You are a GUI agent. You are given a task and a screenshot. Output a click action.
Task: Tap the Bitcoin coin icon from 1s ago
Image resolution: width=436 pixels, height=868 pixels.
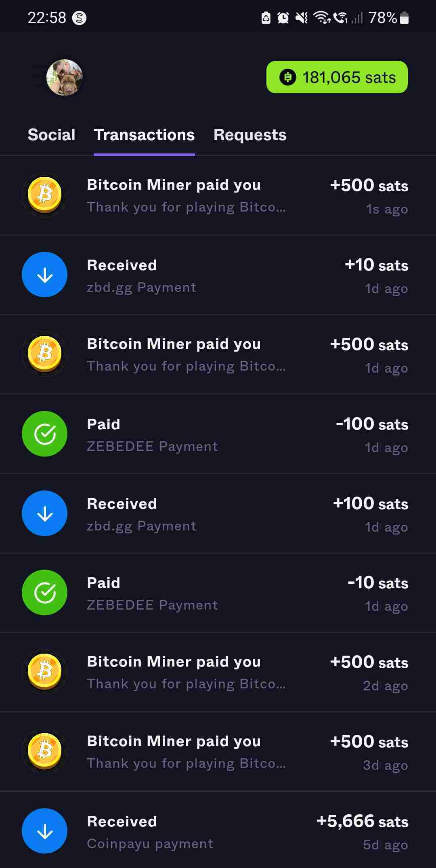point(44,195)
